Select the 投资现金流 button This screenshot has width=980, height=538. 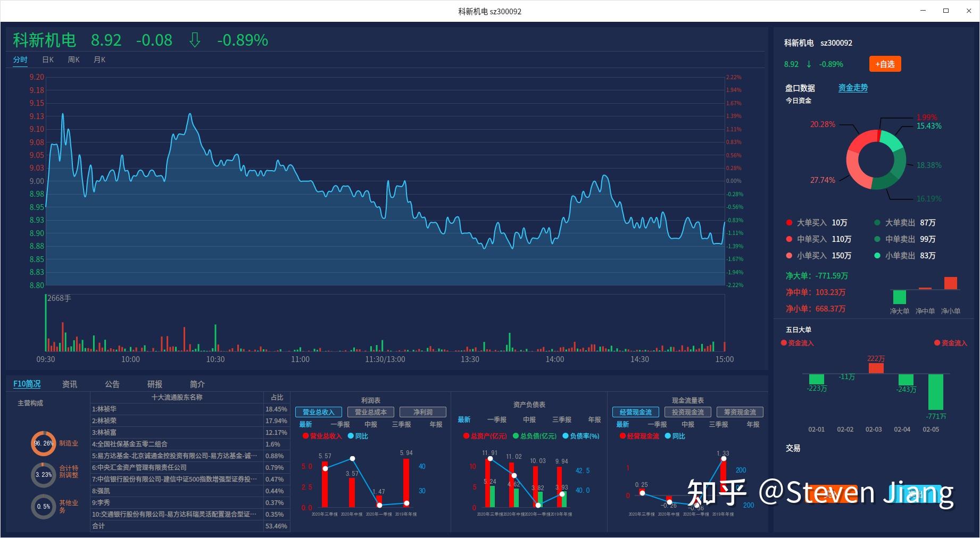pyautogui.click(x=687, y=412)
